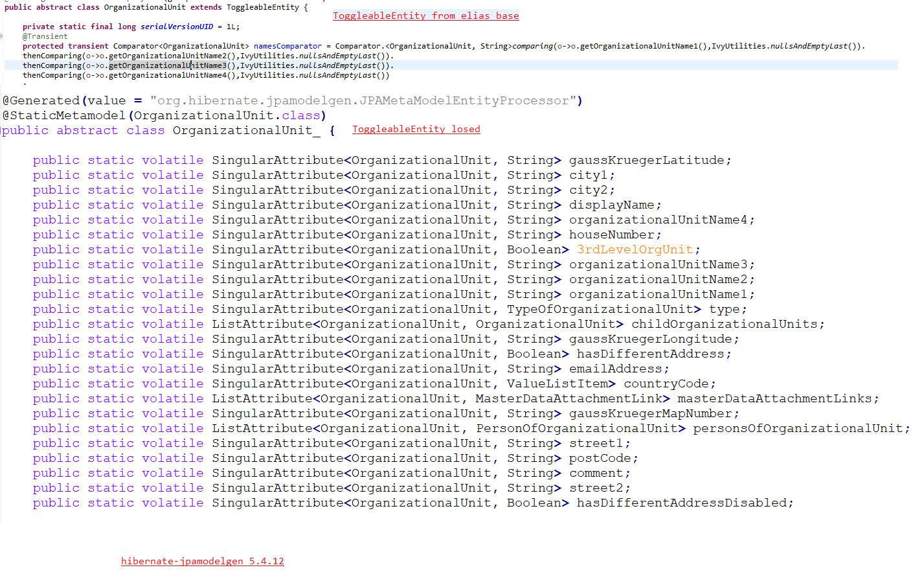Click the houseNumber attribute
The image size is (924, 583).
click(x=611, y=234)
